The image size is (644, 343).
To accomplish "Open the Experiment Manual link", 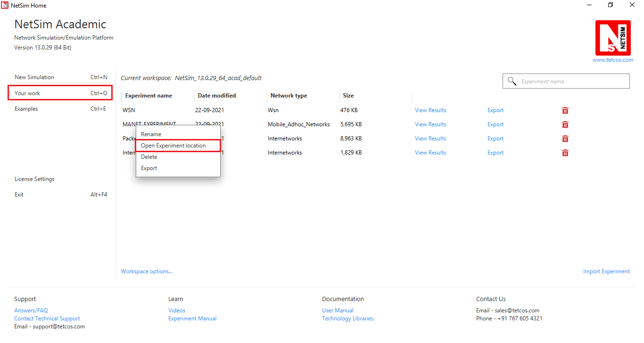I will point(192,318).
